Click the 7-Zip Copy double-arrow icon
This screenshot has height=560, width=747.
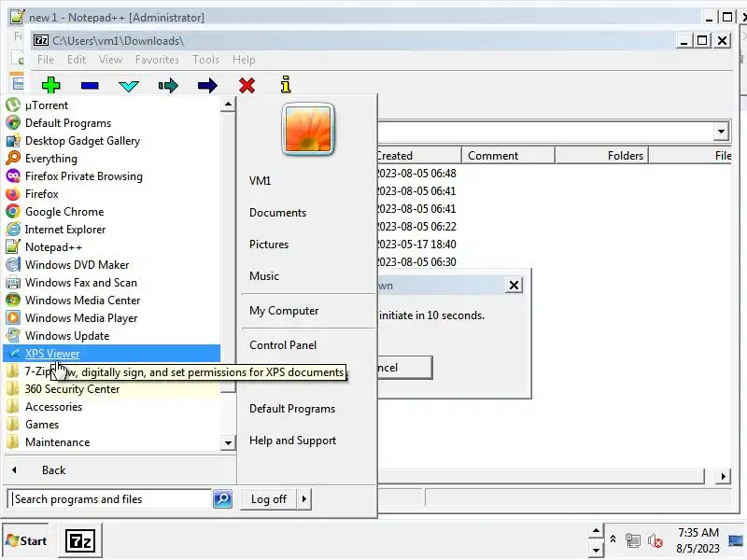click(168, 86)
